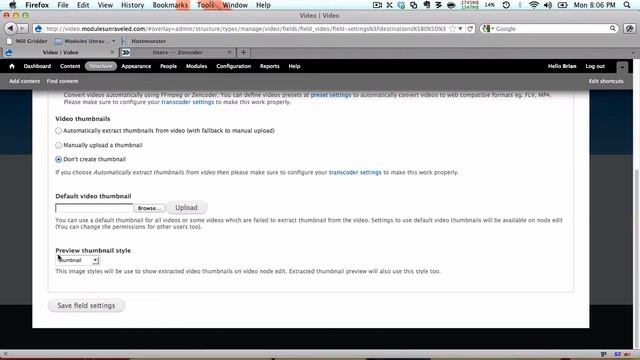This screenshot has width=640, height=360.
Task: Click the battery status icon
Action: (x=562, y=5)
